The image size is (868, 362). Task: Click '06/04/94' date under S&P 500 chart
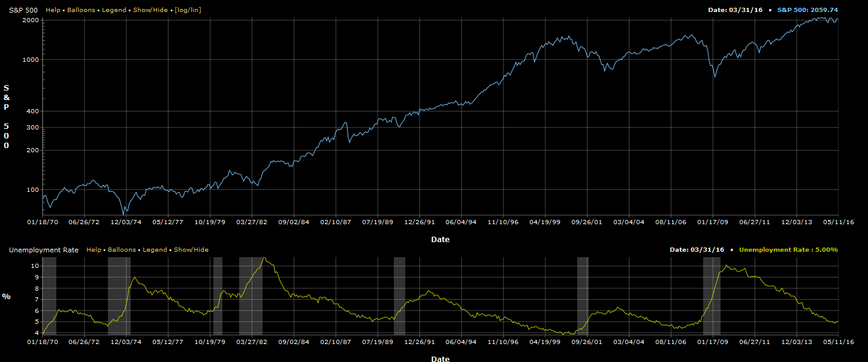462,222
